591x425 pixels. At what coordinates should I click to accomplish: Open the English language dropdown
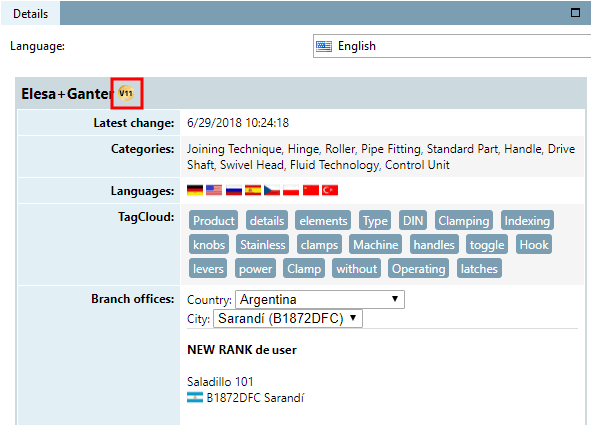coord(452,46)
